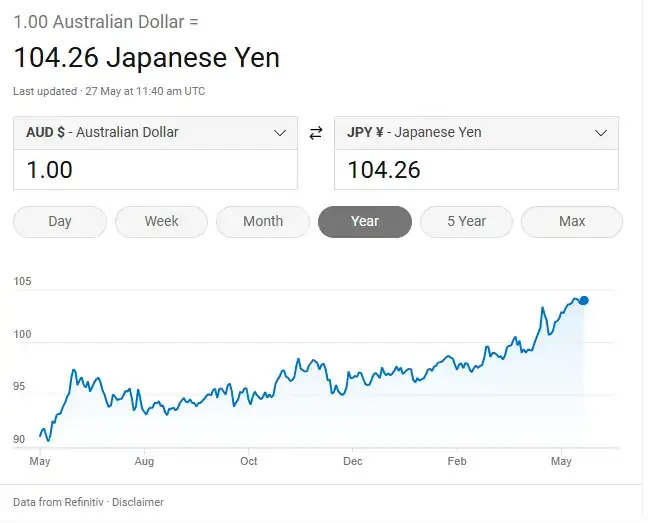Click the 104.26 JPY amount field
666x523 pixels.
pos(476,170)
